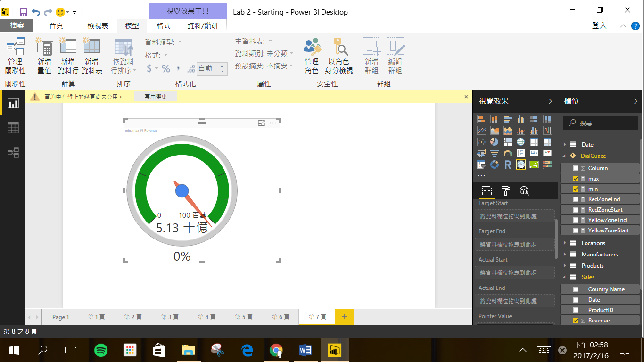The image size is (644, 362).
Task: Open 以角色身分檢視 view as roles
Action: tap(339, 56)
